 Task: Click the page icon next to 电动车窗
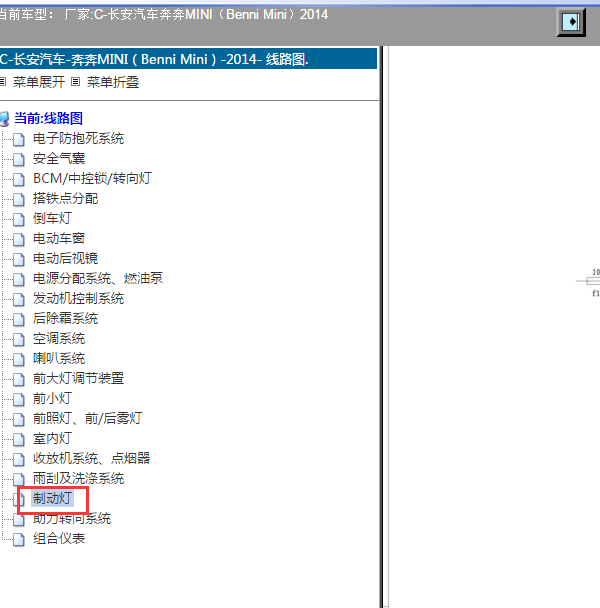click(18, 239)
